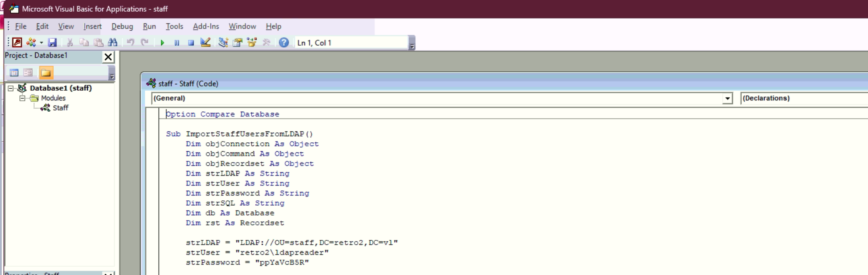The image size is (868, 275).
Task: Save the database with the floppy disk icon
Action: 52,42
